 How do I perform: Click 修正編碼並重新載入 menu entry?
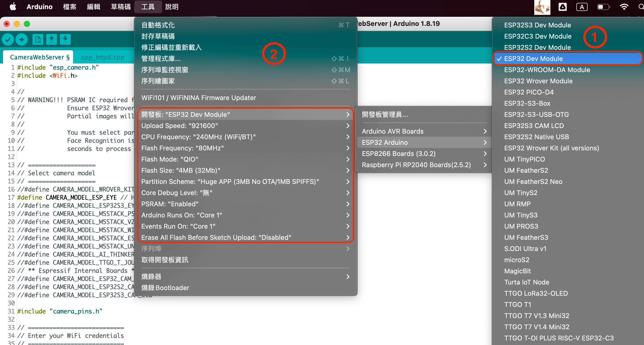click(246, 48)
